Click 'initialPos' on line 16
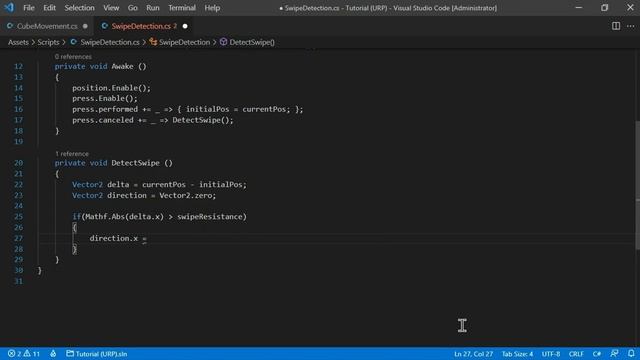This screenshot has height=360, width=640. click(208, 109)
